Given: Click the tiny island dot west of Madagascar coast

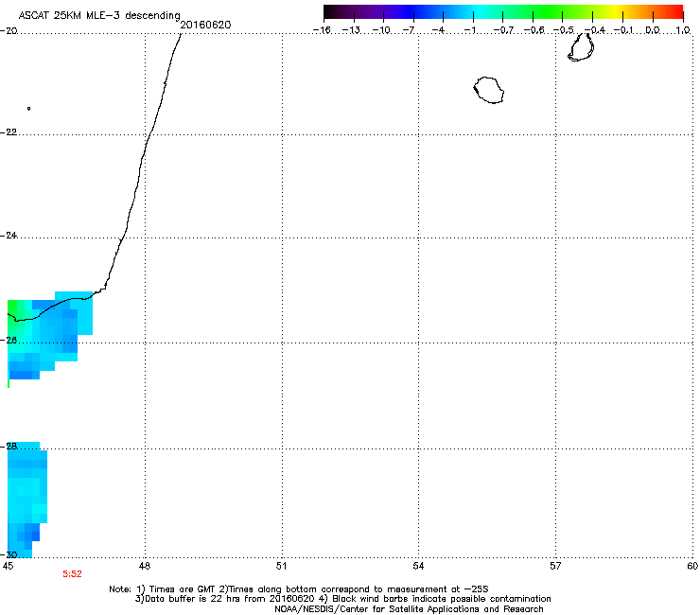Looking at the screenshot, I should click(28, 108).
